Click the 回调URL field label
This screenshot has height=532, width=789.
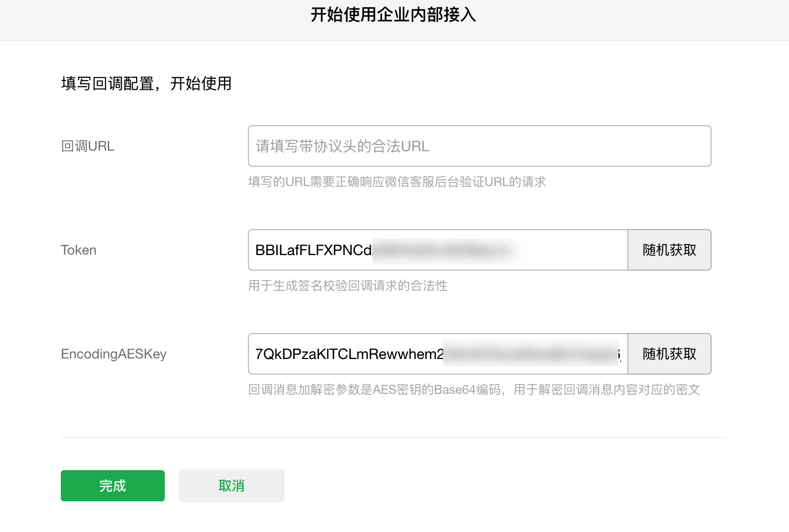pyautogui.click(x=87, y=146)
